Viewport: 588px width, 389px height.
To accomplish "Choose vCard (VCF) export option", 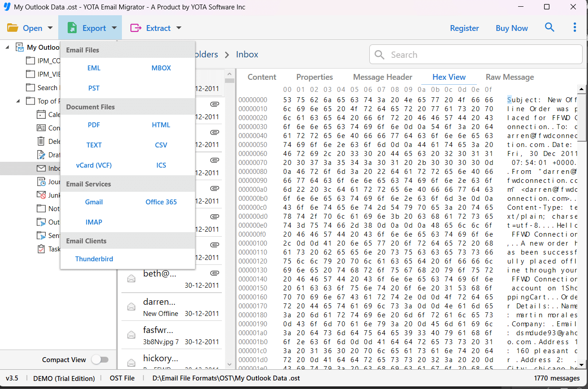I will (x=94, y=165).
